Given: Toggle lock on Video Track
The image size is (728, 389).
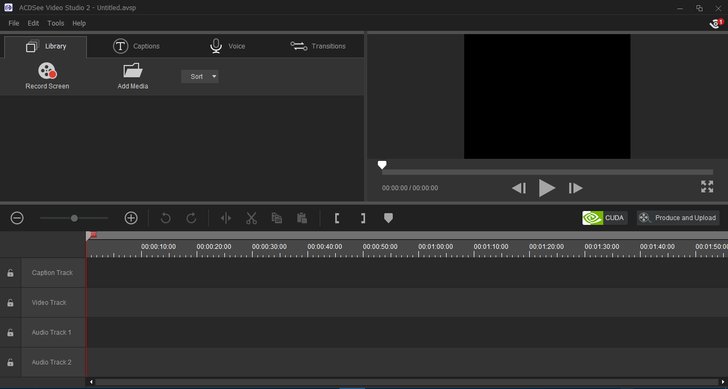Looking at the screenshot, I should pos(10,303).
